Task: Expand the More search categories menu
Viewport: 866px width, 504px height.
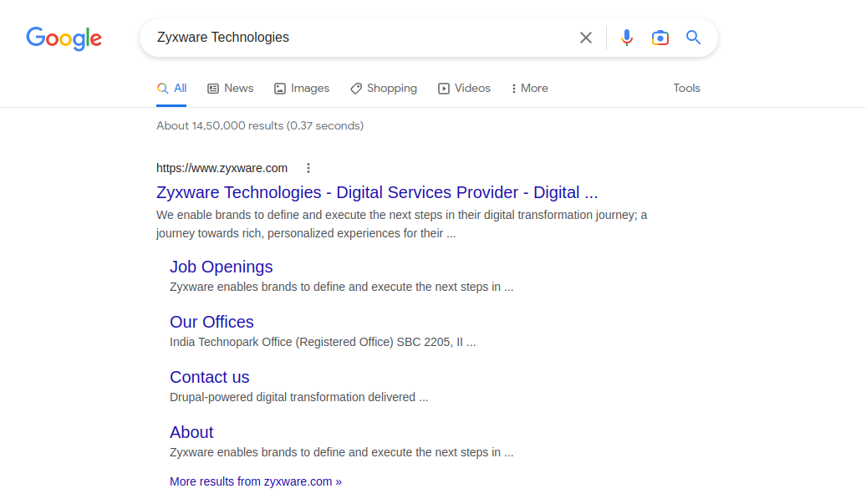Action: pyautogui.click(x=528, y=88)
